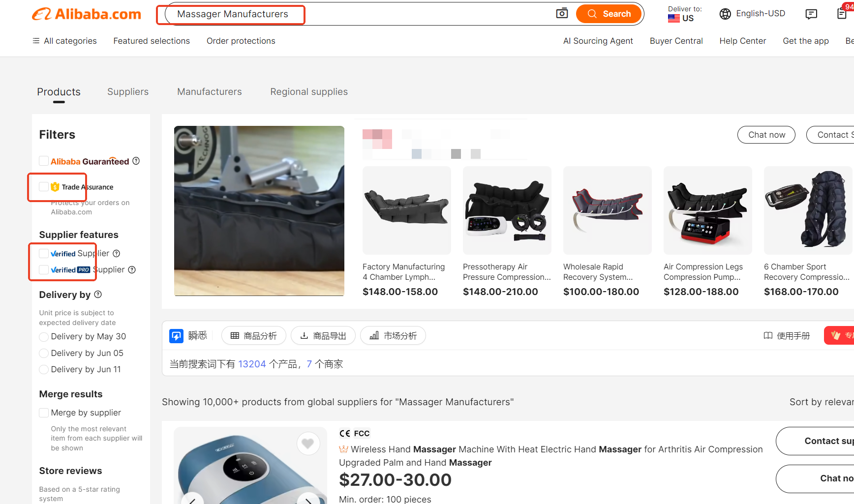The width and height of the screenshot is (854, 504).
Task: Click the orange Search button
Action: pos(609,14)
